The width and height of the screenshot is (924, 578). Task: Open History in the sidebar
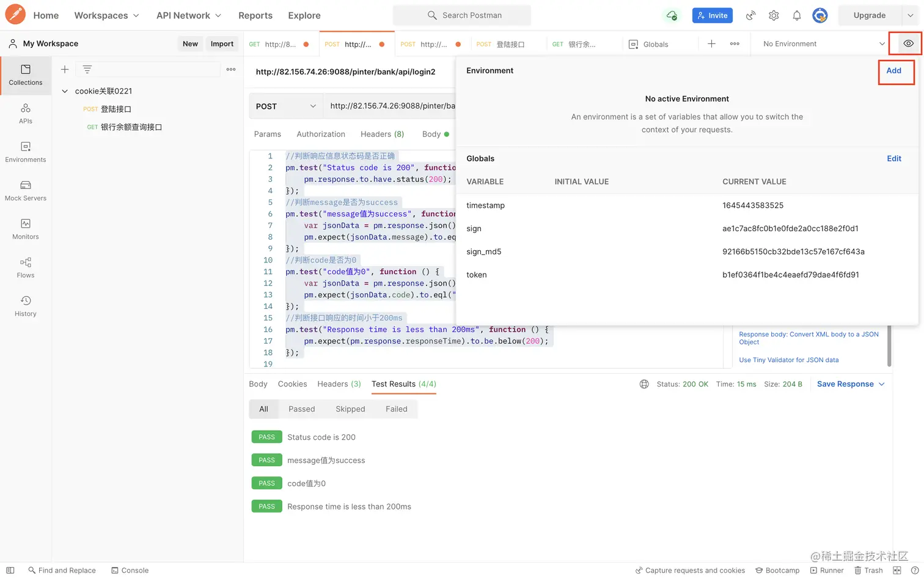click(x=26, y=306)
